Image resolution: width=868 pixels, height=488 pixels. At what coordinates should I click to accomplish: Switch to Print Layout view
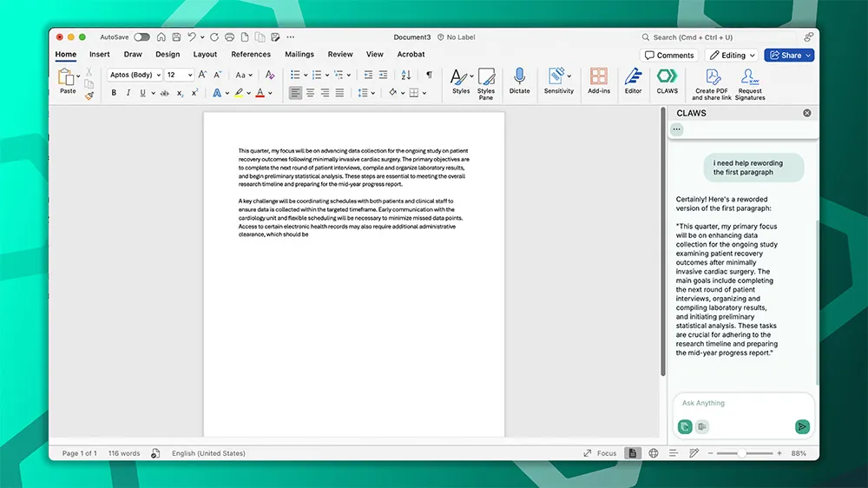[632, 453]
